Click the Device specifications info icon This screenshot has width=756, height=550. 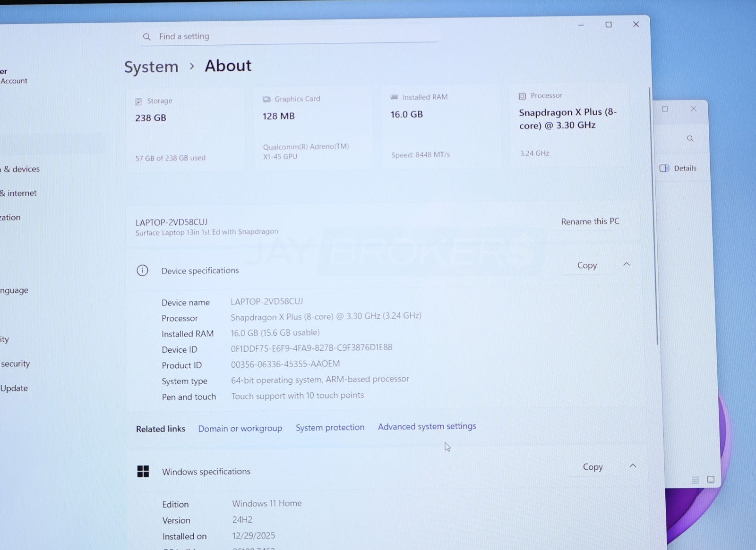(142, 271)
